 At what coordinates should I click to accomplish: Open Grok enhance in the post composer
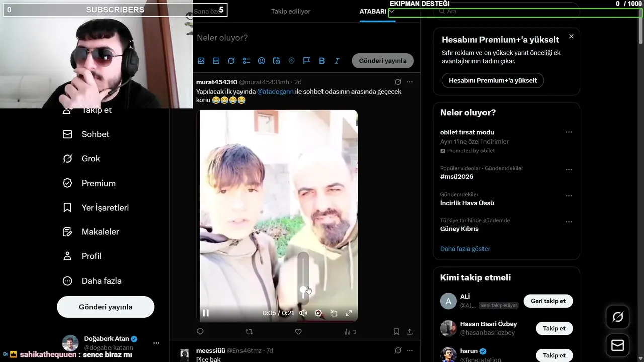pos(231,61)
